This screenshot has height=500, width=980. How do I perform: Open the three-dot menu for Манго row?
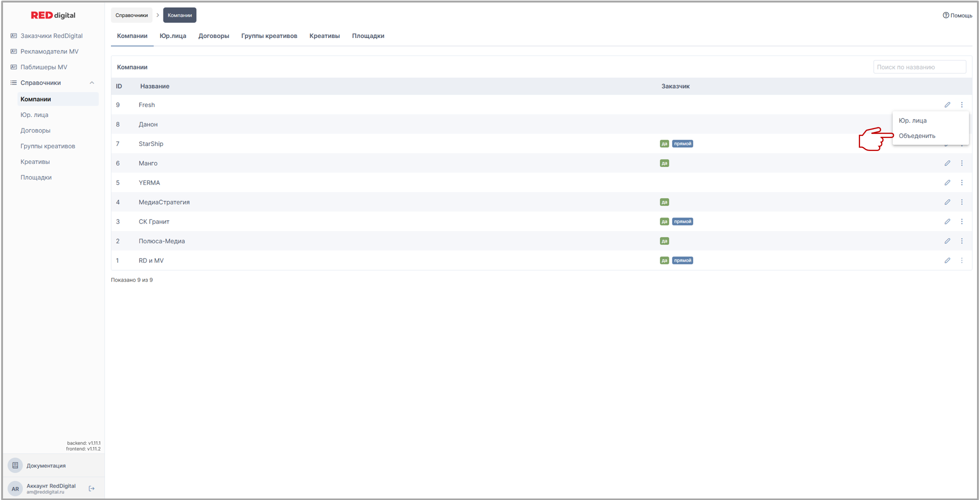961,163
